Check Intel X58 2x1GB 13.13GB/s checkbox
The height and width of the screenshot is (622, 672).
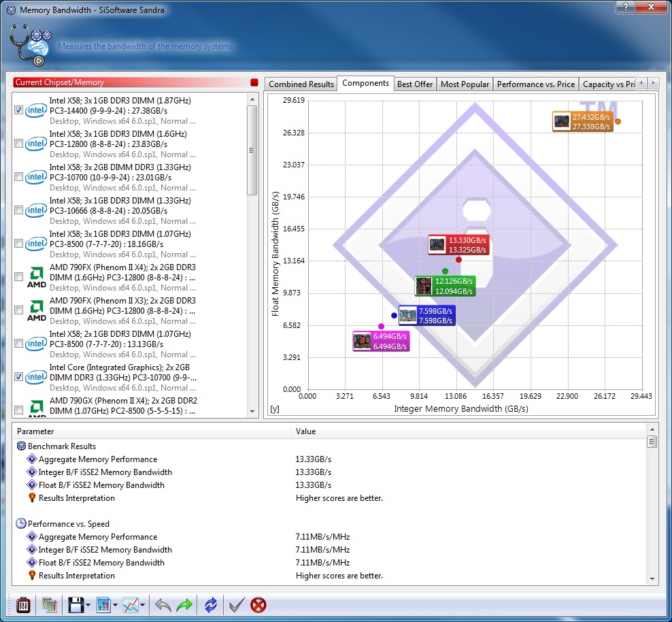pos(18,344)
